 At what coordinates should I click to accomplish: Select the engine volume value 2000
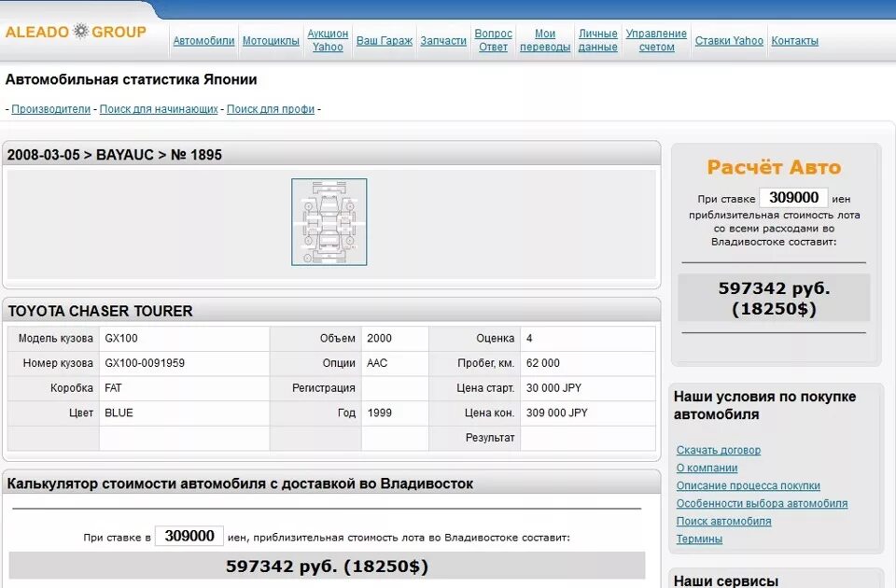click(380, 338)
